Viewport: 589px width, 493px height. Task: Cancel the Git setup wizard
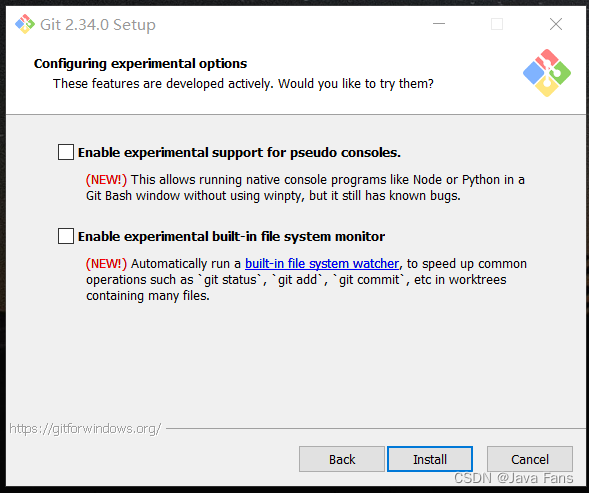point(530,459)
